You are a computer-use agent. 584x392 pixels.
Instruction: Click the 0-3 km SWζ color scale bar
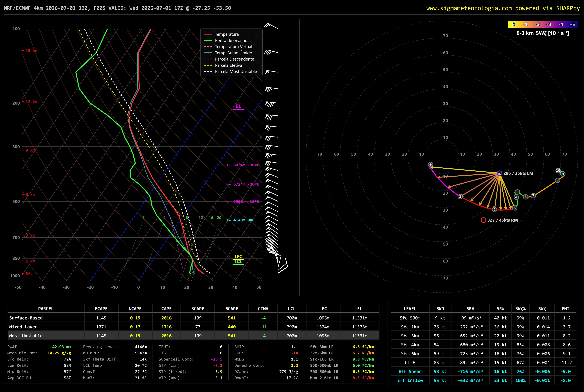tap(543, 25)
